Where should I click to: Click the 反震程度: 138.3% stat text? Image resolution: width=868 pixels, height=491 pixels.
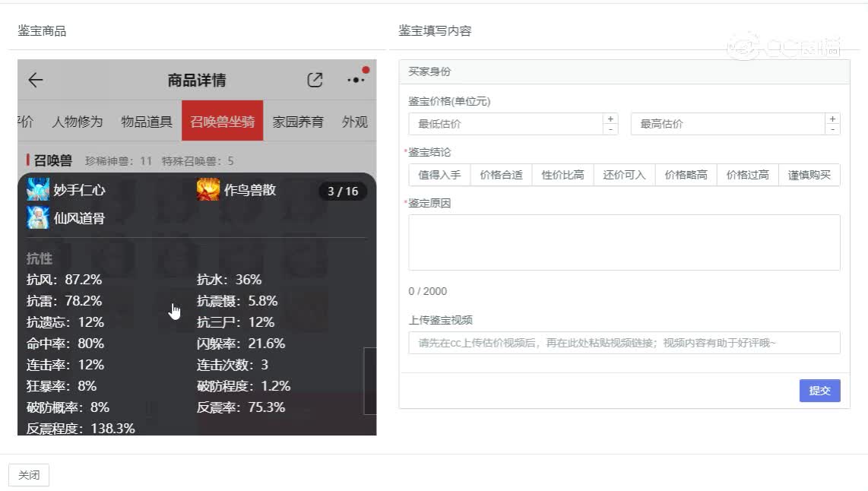81,429
